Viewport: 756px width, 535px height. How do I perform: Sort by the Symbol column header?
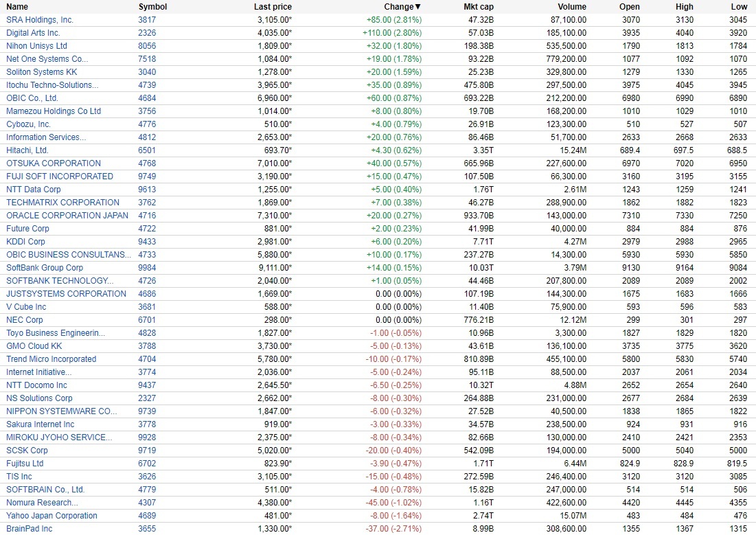click(x=152, y=7)
